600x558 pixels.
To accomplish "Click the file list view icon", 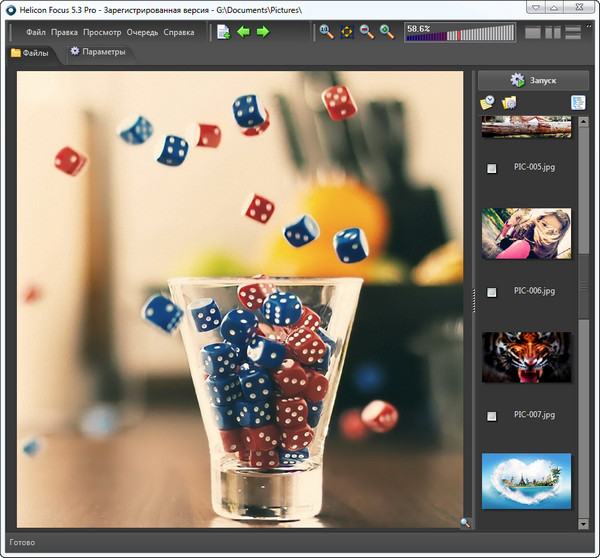I will 578,103.
